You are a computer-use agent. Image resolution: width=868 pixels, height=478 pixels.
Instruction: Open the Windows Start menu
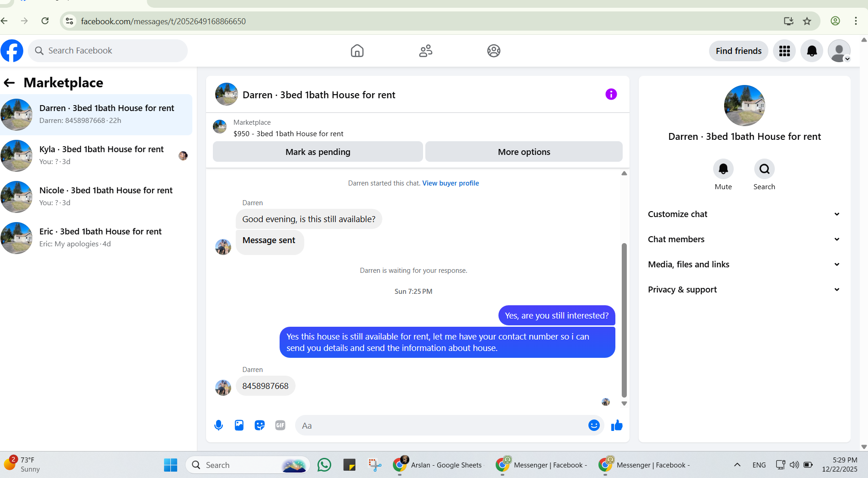(x=170, y=465)
